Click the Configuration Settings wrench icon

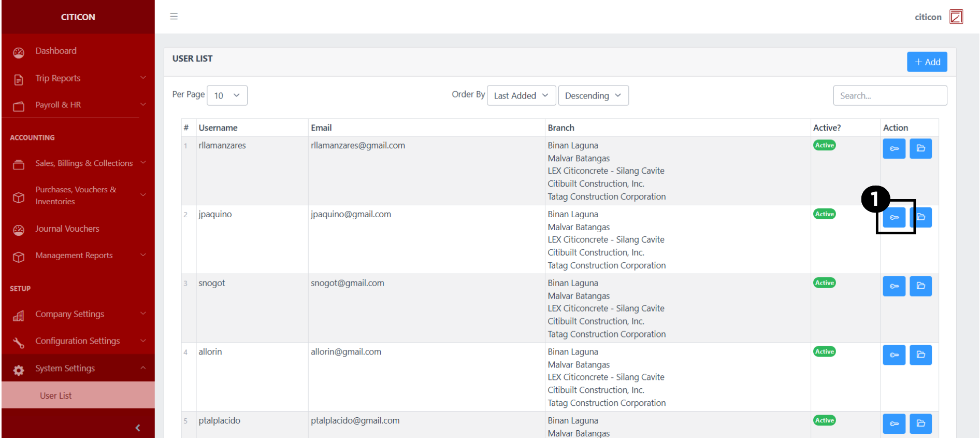[19, 343]
